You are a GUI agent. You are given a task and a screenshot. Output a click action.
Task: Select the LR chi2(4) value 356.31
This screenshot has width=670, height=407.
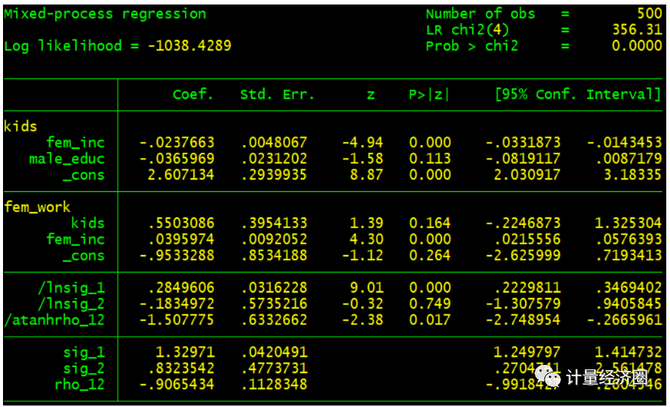(637, 29)
